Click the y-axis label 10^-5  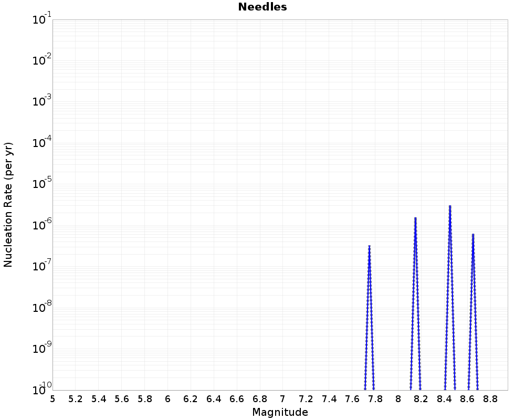pyautogui.click(x=42, y=183)
